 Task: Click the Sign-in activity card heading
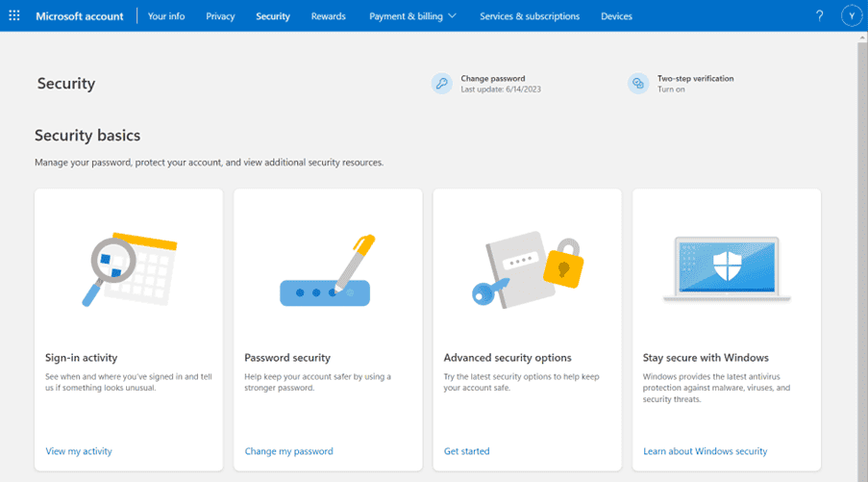[x=82, y=358]
